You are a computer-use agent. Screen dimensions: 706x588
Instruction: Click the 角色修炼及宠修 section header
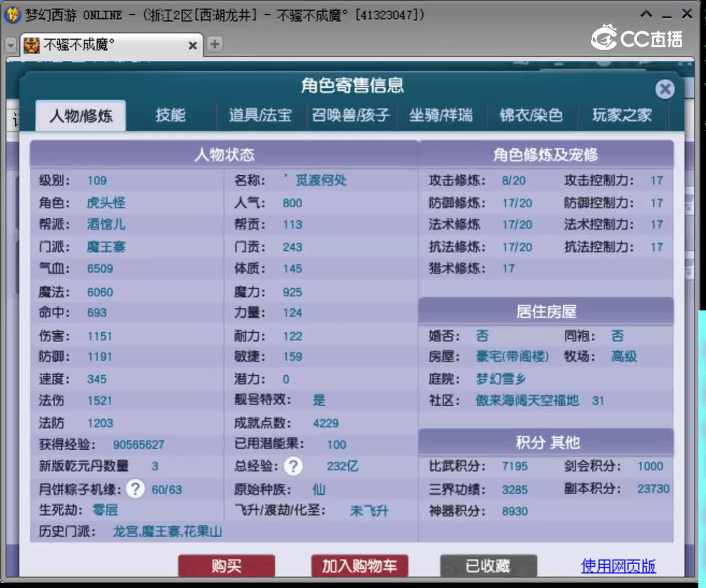546,154
